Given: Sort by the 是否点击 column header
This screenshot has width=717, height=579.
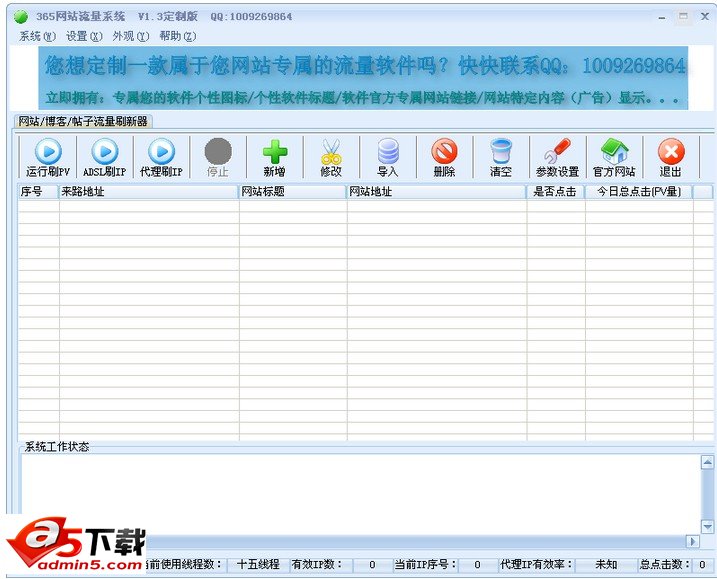Looking at the screenshot, I should tap(556, 192).
